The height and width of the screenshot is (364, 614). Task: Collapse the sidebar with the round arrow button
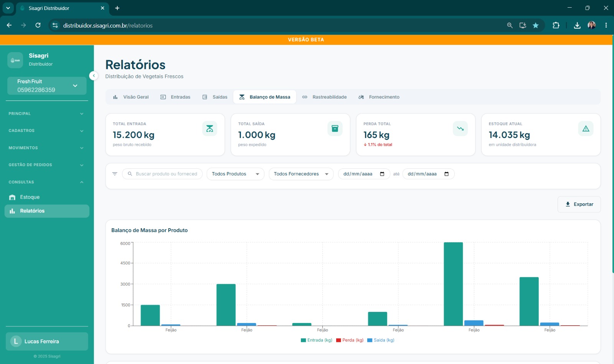(94, 76)
